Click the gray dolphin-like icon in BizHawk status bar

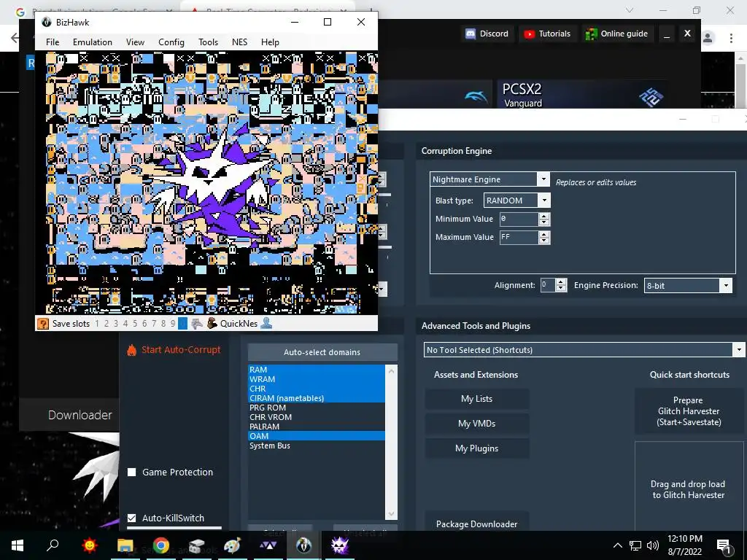tap(197, 324)
